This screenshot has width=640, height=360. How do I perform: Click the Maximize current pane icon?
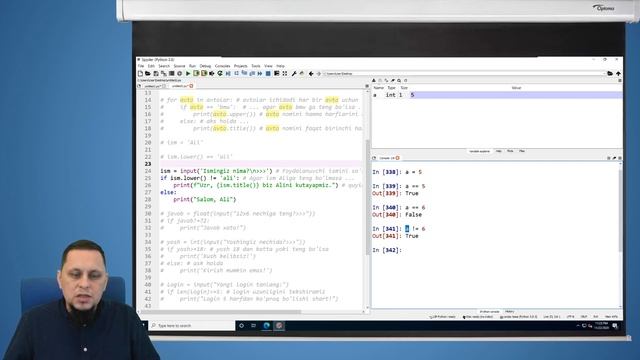pyautogui.click(x=277, y=73)
